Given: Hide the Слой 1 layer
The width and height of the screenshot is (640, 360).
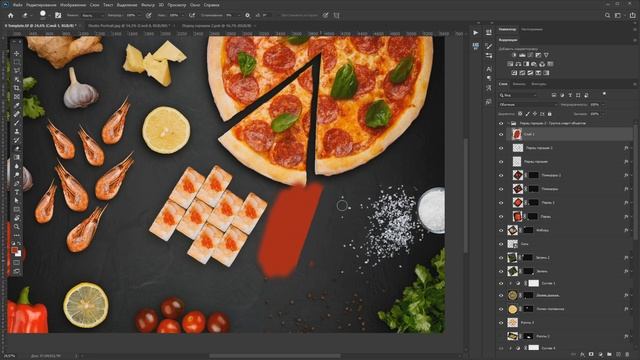Looking at the screenshot, I should click(x=501, y=134).
